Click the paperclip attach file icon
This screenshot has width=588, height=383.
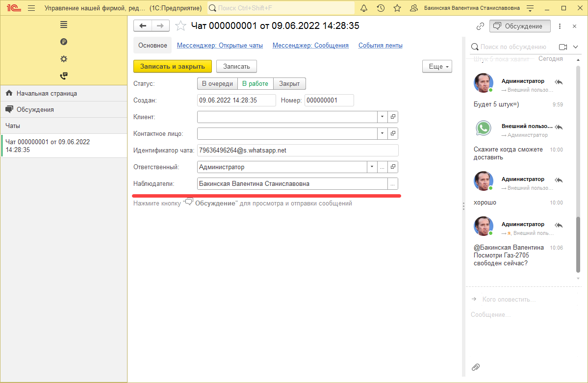475,367
